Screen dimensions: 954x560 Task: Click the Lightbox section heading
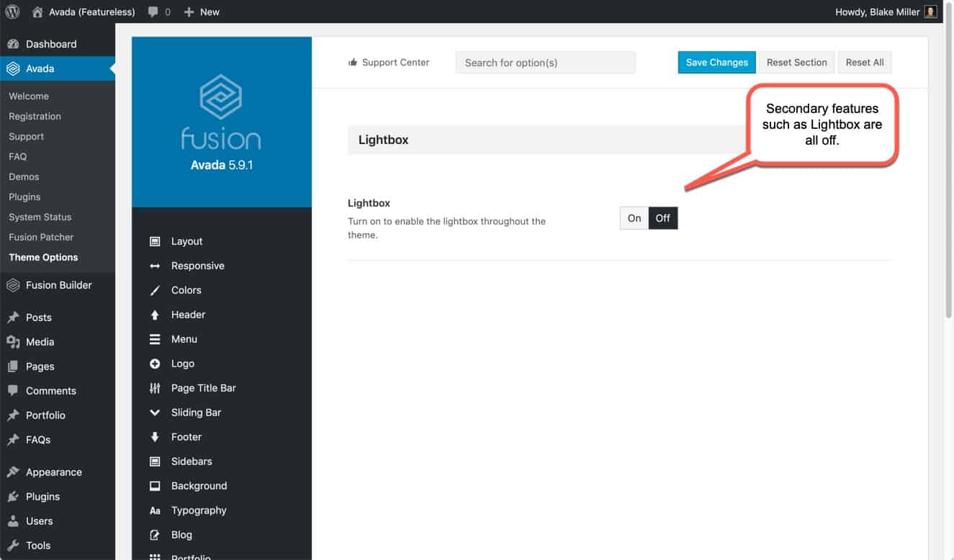pos(383,140)
